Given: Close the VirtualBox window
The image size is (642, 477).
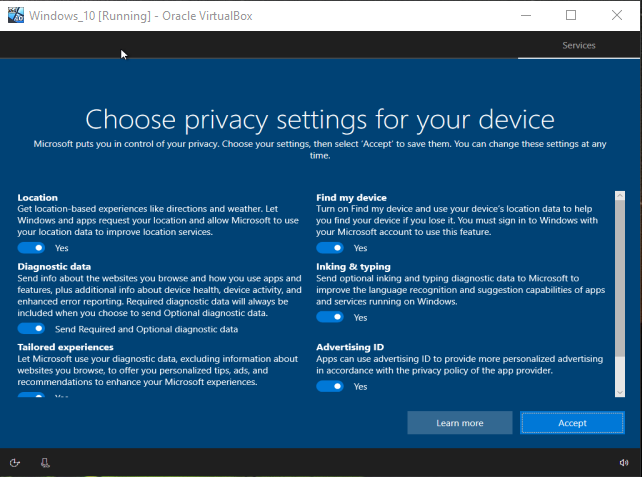Looking at the screenshot, I should [x=619, y=15].
